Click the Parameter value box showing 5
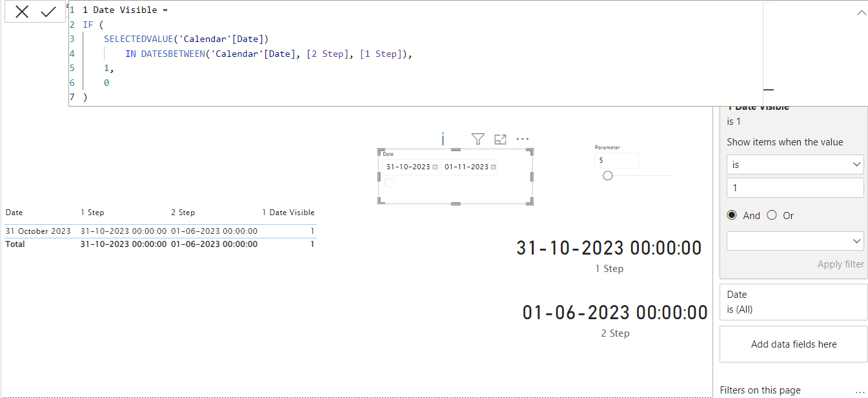The width and height of the screenshot is (868, 398). click(617, 160)
